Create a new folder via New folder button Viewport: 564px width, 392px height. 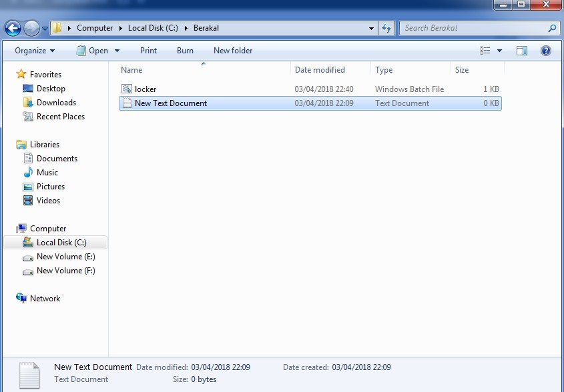[232, 51]
